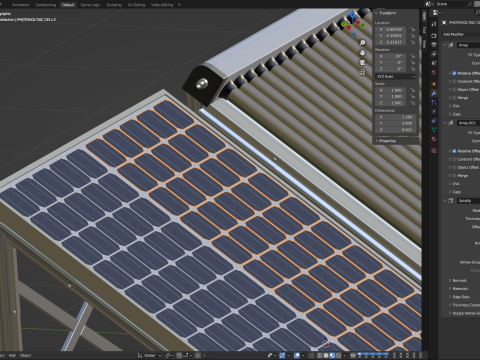Open the checkered Texture properties tab icon

[x=434, y=151]
